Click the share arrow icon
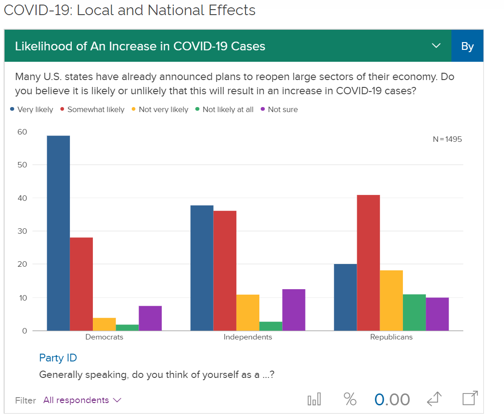The image size is (504, 420). pos(434,399)
